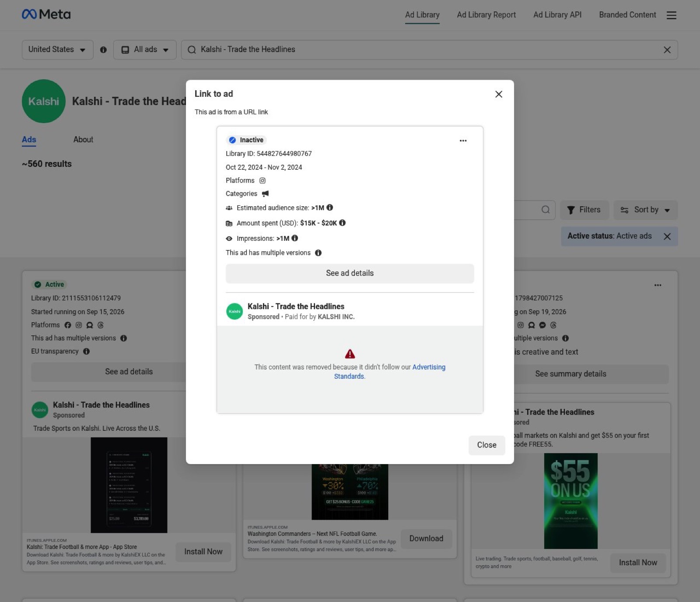The image size is (700, 602).
Task: Click the multiple versions info icon in modal
Action: click(318, 253)
